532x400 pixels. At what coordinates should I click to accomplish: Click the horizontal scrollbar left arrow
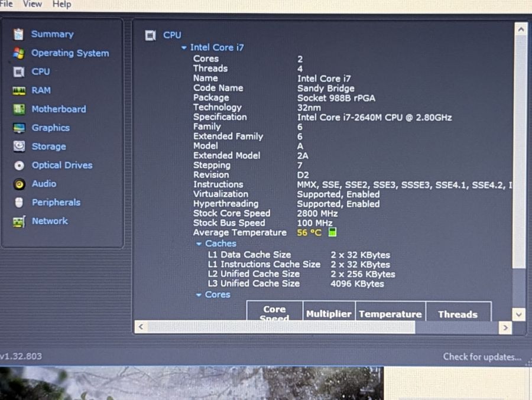141,327
